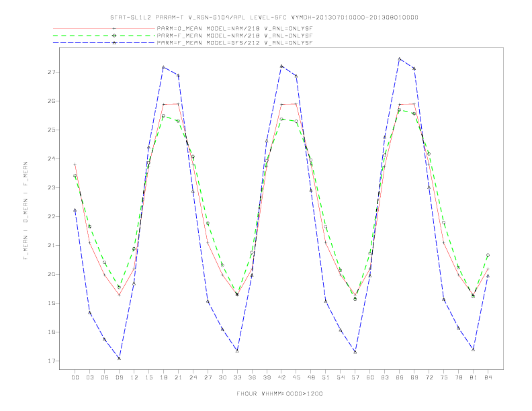
Task: Click the green NAM circle marker at hour 84
Action: [x=488, y=255]
